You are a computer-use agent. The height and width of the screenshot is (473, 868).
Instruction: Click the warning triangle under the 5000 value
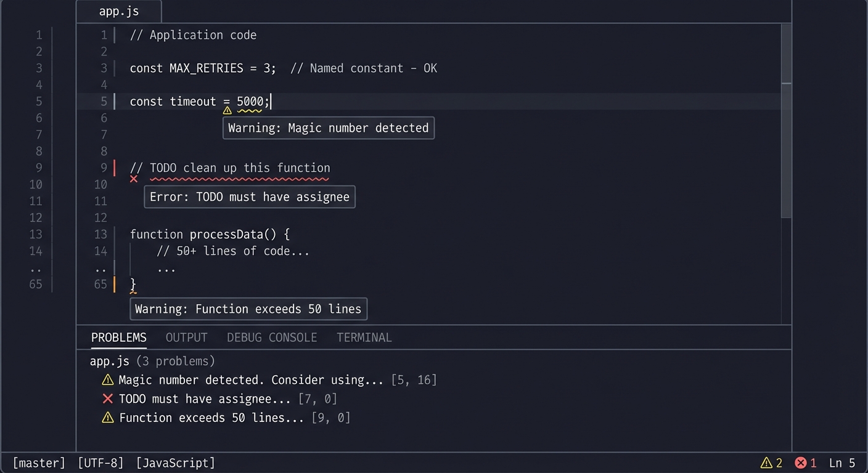point(227,110)
